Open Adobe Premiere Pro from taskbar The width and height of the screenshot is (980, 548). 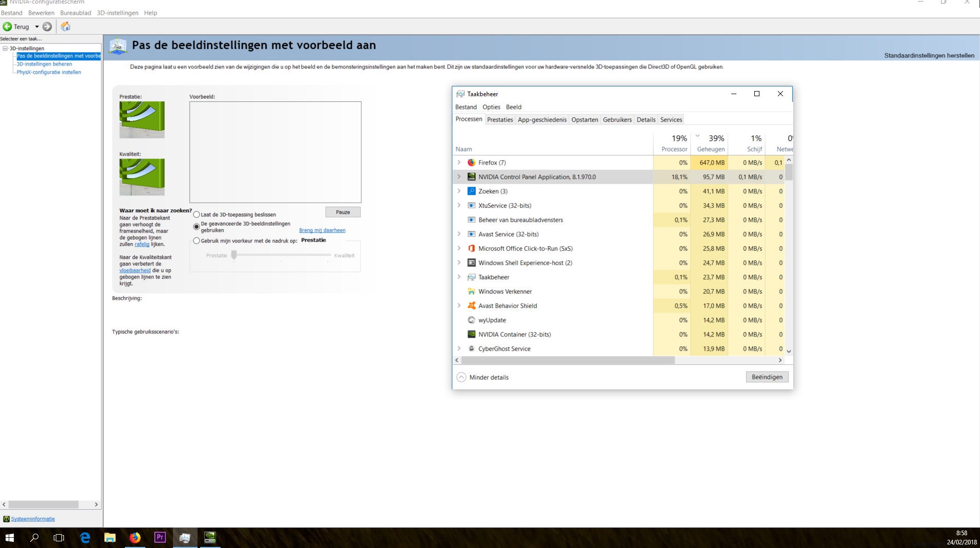[x=160, y=537]
